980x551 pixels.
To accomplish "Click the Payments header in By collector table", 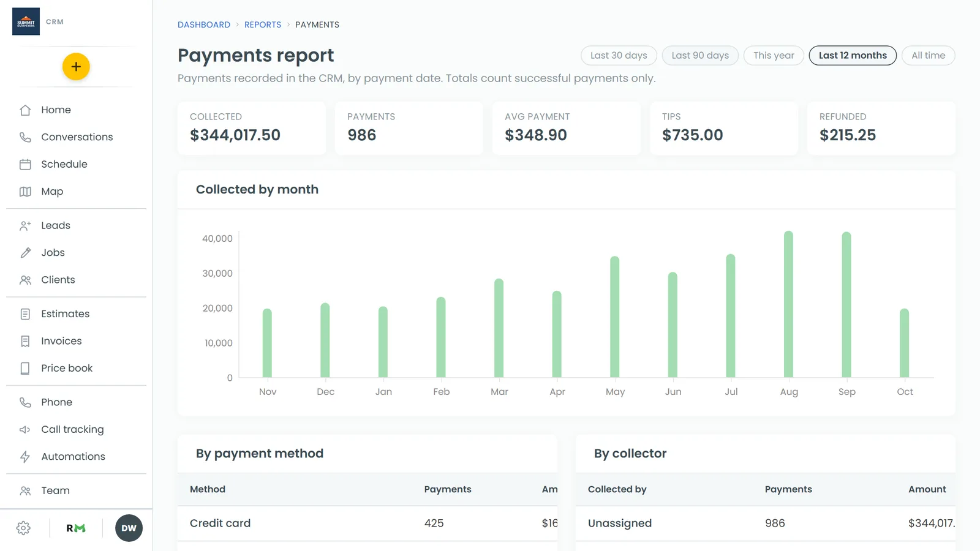I will click(x=788, y=489).
